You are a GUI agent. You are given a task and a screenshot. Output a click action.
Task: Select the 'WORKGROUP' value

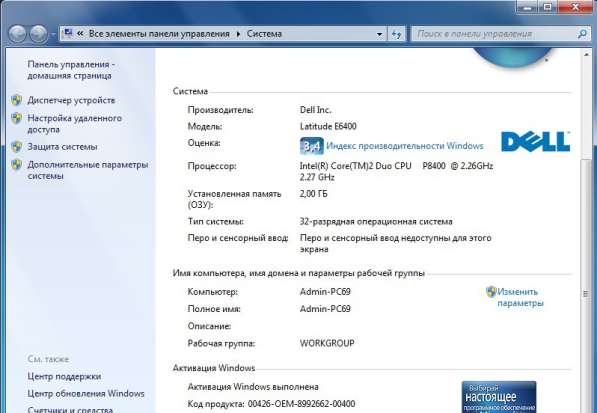[327, 343]
